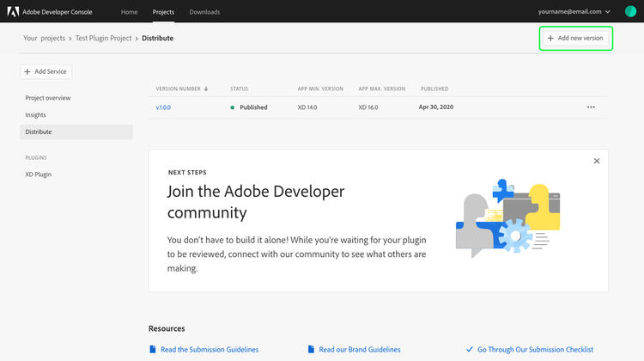This screenshot has height=361, width=644.
Task: Click the XD 16.0 cell
Action: (x=368, y=107)
